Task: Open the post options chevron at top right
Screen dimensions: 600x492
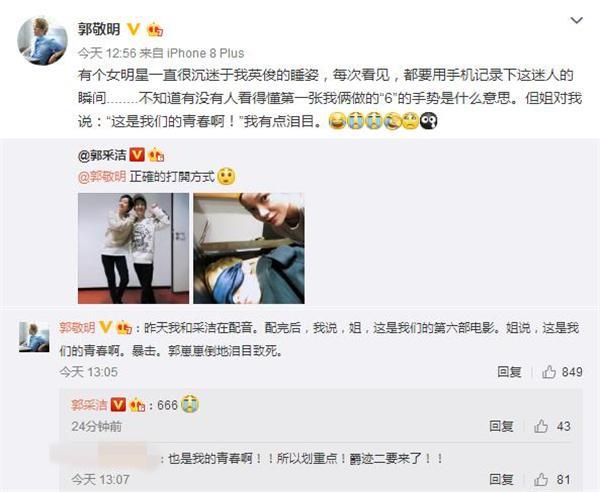Action: tap(576, 20)
